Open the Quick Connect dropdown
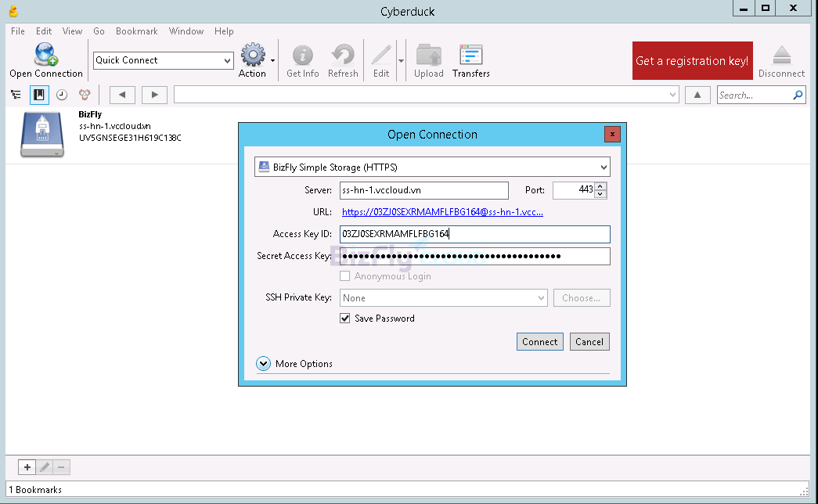Image resolution: width=818 pixels, height=504 pixels. click(227, 60)
